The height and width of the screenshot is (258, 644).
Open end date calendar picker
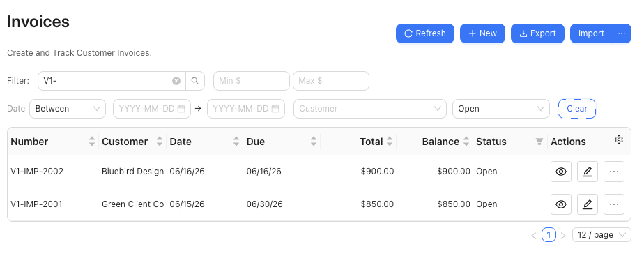pyautogui.click(x=275, y=109)
